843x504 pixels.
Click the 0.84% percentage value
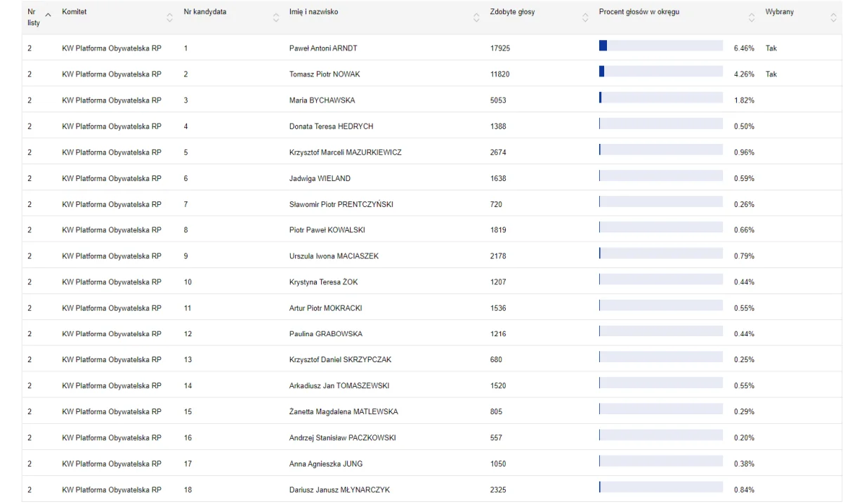point(744,490)
